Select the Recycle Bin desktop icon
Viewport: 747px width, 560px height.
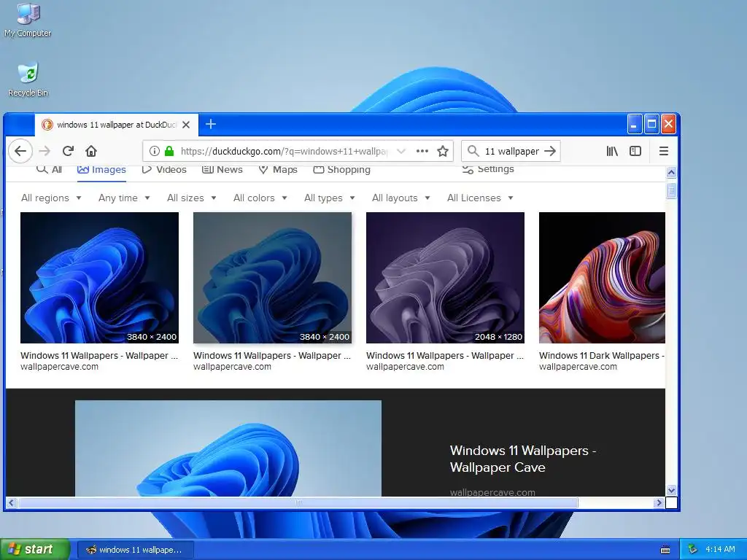click(x=28, y=80)
